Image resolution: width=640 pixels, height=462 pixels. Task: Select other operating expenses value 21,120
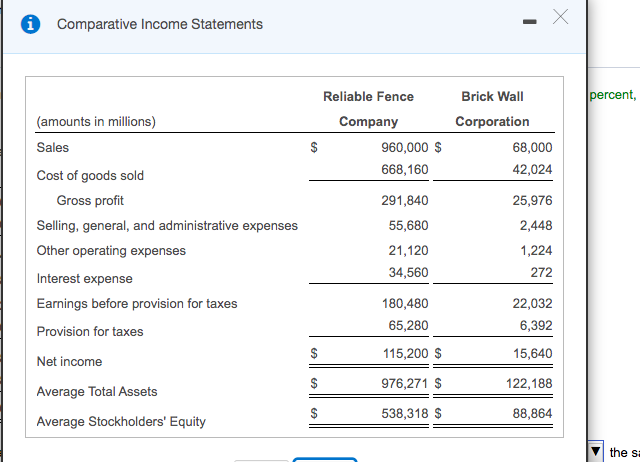pyautogui.click(x=408, y=250)
